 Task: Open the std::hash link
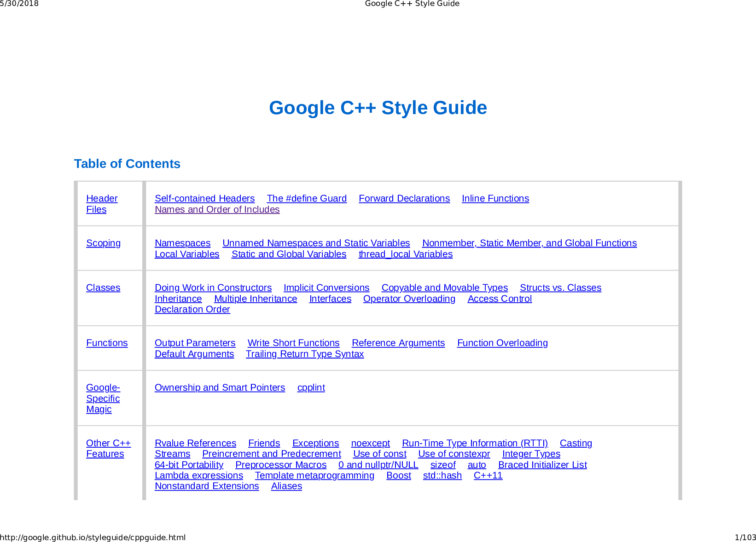tap(442, 475)
